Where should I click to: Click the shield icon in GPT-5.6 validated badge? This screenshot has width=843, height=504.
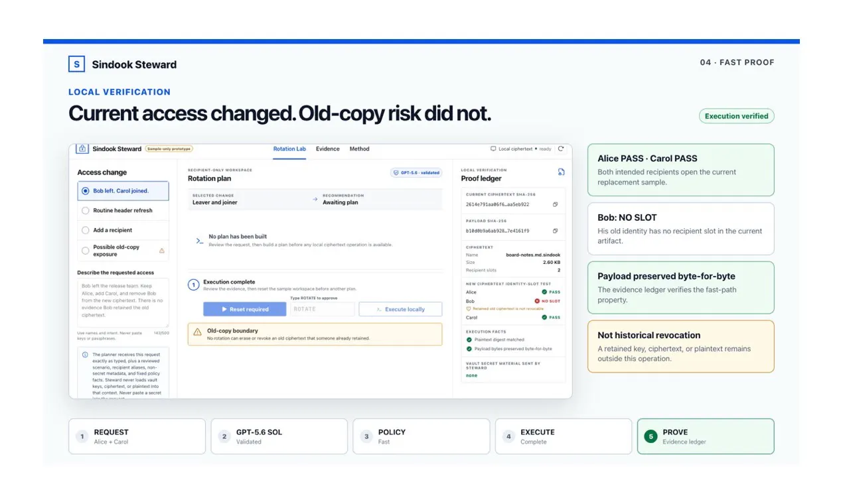pos(396,173)
